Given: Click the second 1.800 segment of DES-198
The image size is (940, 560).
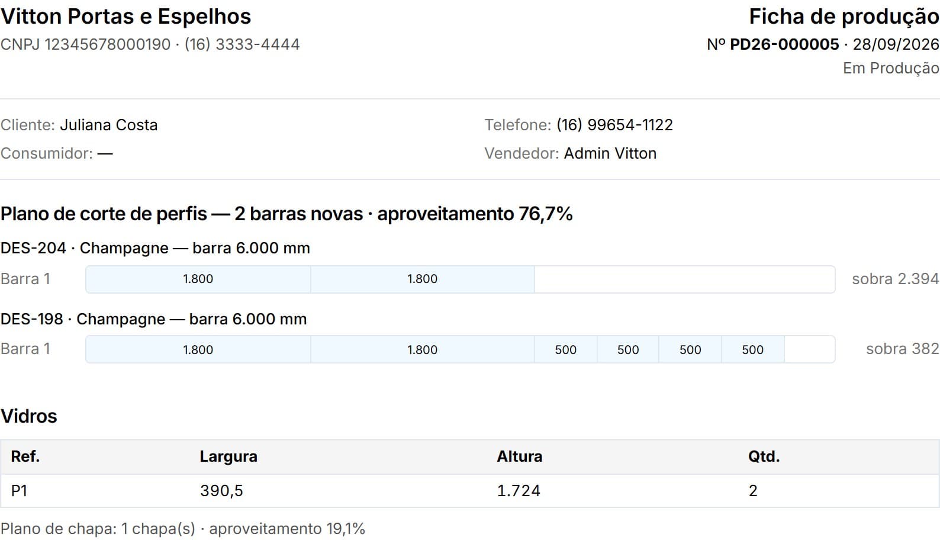Looking at the screenshot, I should click(422, 350).
